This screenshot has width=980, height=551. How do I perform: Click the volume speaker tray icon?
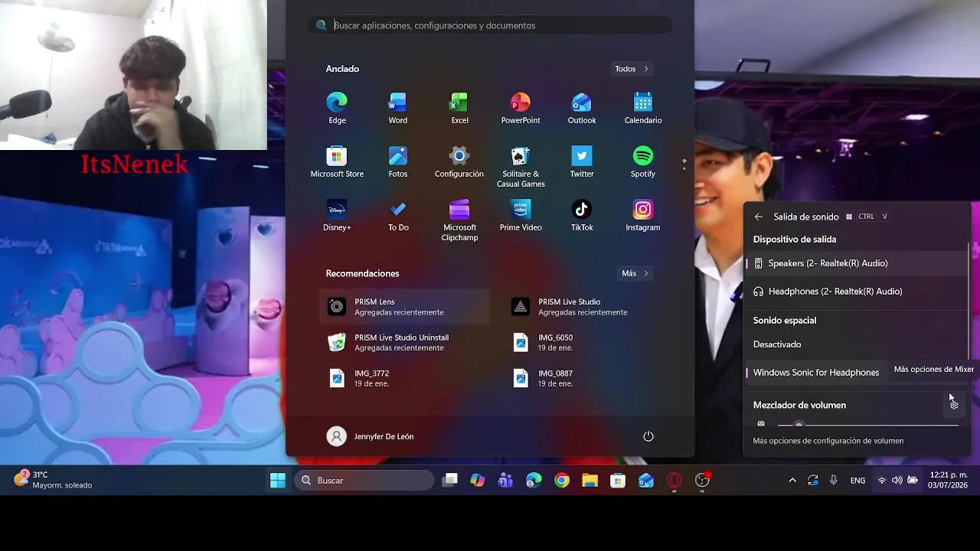click(x=897, y=481)
